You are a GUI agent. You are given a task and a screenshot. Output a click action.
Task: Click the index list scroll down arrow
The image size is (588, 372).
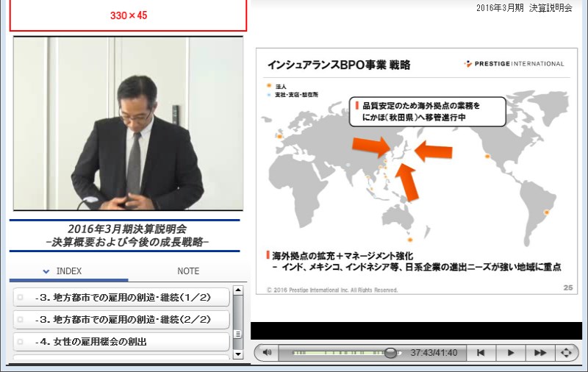(x=238, y=354)
